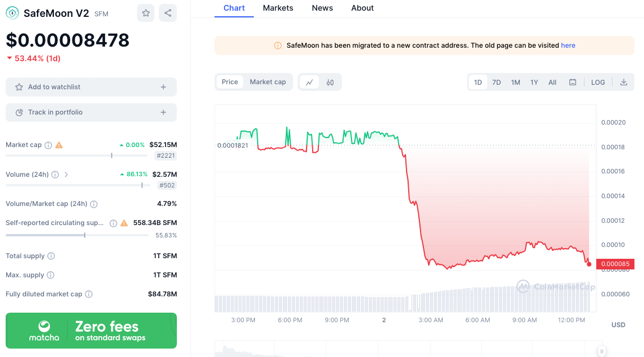Screen dimensions: 644x357
Task: Download chart data icon
Action: tap(623, 82)
